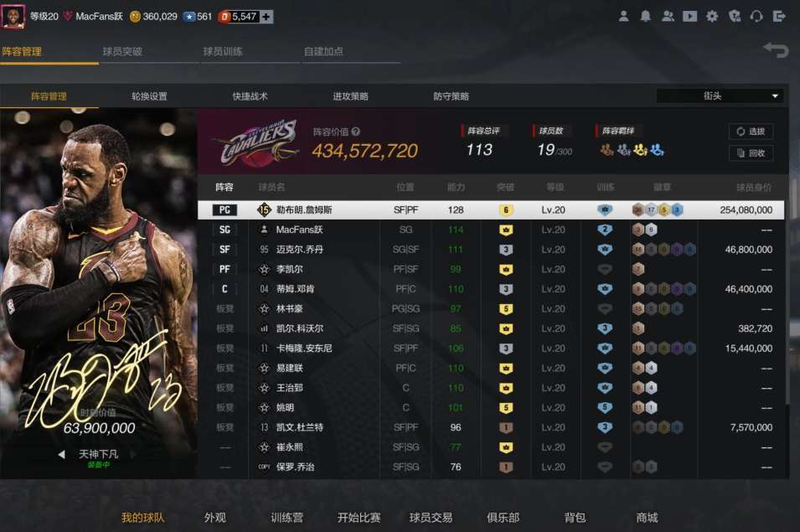Click the 回收 button
This screenshot has height=532, width=800.
click(751, 153)
